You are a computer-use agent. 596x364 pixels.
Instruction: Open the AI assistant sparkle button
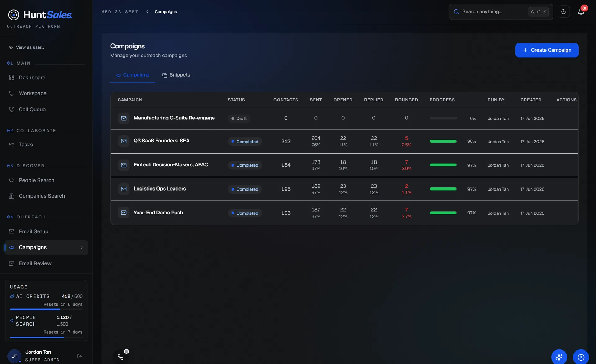tap(559, 357)
